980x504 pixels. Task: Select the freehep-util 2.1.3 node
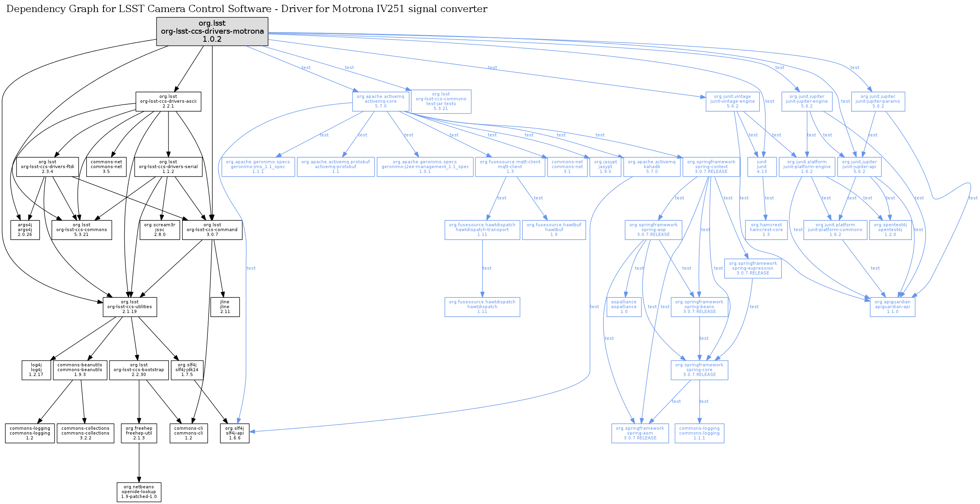pos(139,433)
